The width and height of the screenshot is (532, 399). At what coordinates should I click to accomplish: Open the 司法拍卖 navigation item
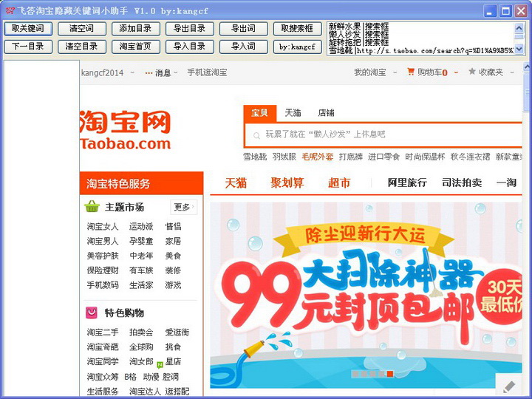(462, 183)
